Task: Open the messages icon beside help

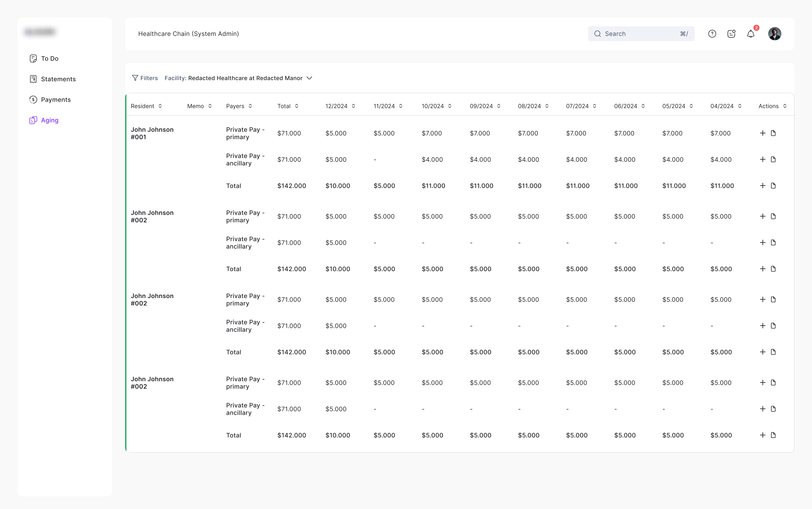Action: [x=731, y=34]
